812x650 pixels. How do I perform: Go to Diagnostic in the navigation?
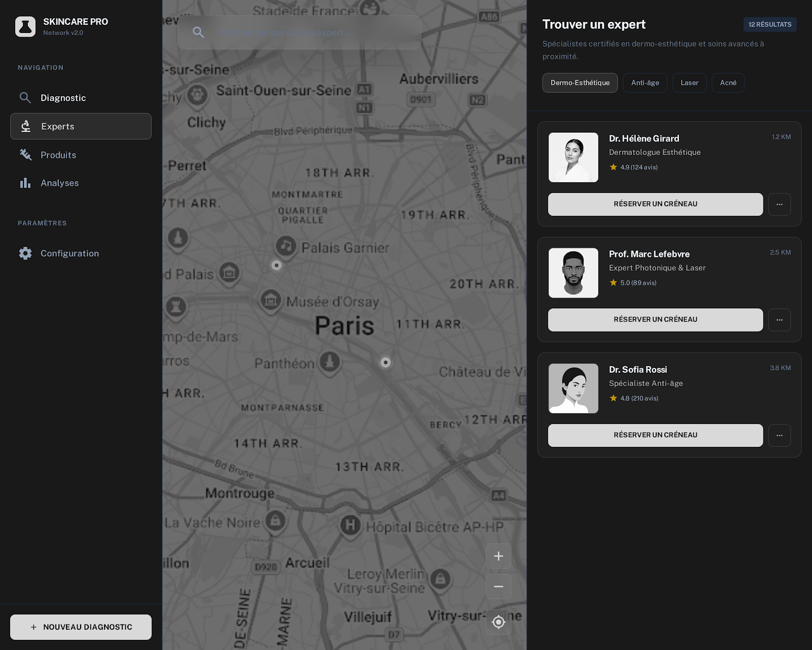63,98
